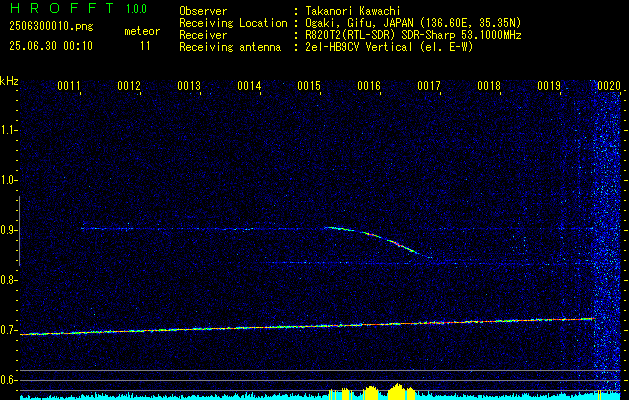Click the antenna text 2el-HB9CV Vertical
The height and width of the screenshot is (400, 629).
358,47
